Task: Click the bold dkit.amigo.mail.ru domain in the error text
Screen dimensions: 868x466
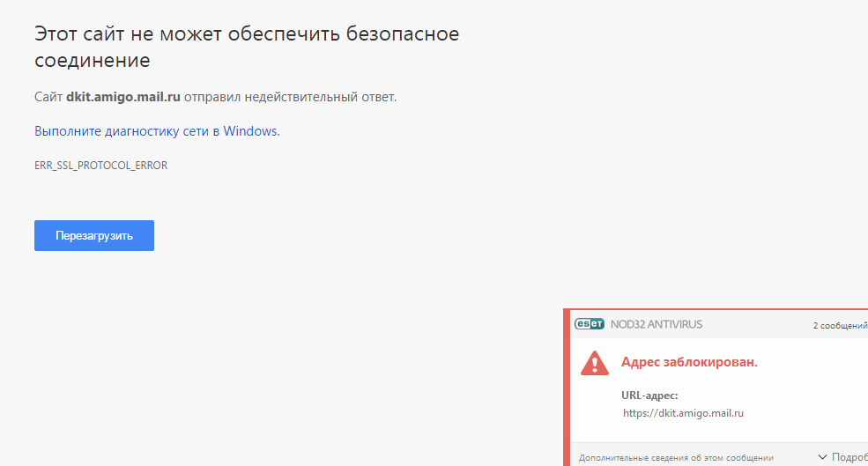Action: pyautogui.click(x=123, y=97)
